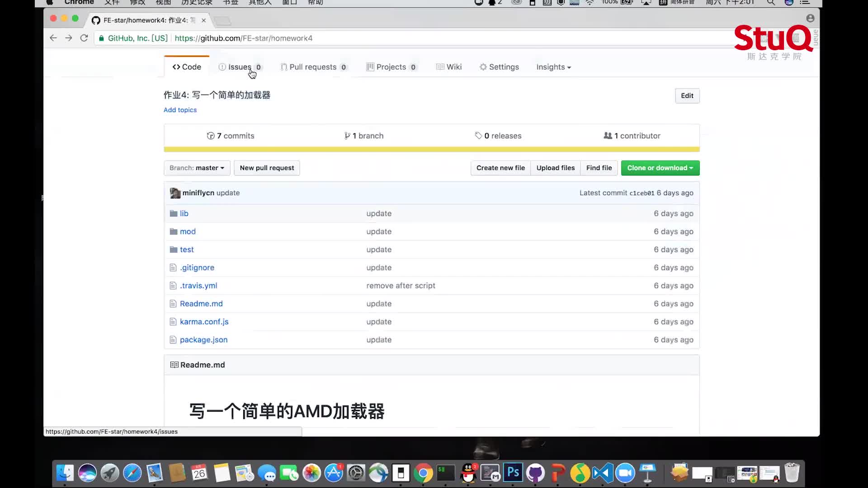Open Spotlight search in the menu bar
Image resolution: width=868 pixels, height=488 pixels.
[771, 2]
